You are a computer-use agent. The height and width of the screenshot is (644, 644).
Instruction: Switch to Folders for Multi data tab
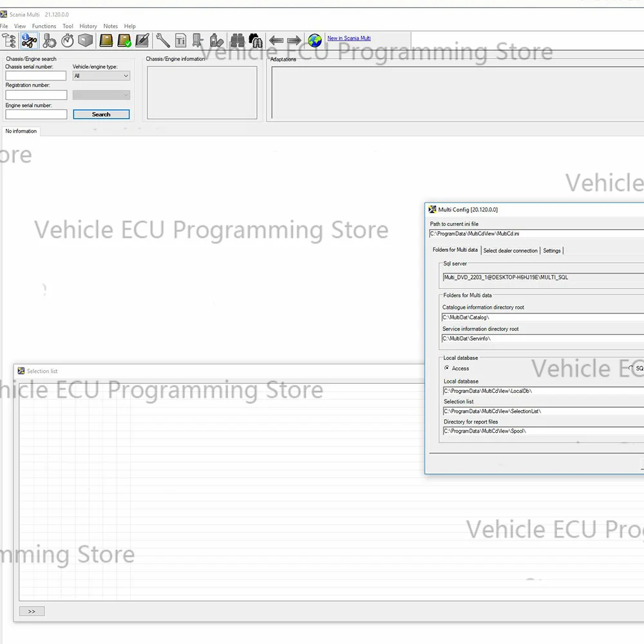point(455,250)
